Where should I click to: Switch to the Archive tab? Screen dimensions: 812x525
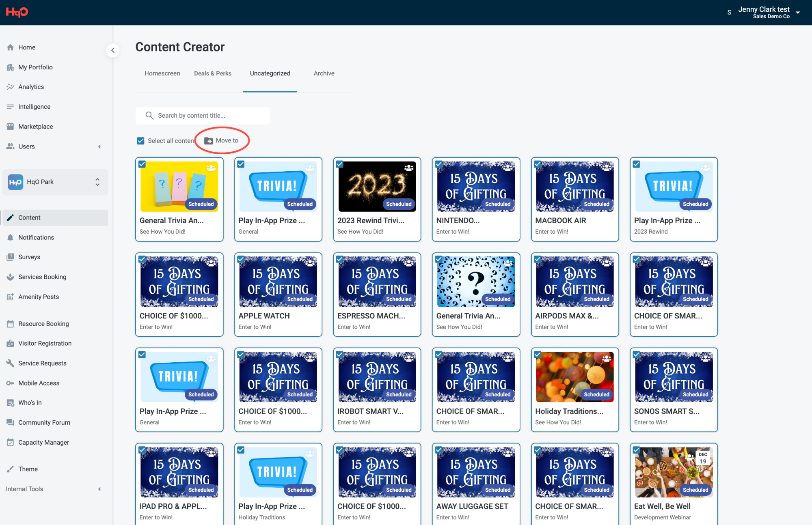(x=324, y=73)
